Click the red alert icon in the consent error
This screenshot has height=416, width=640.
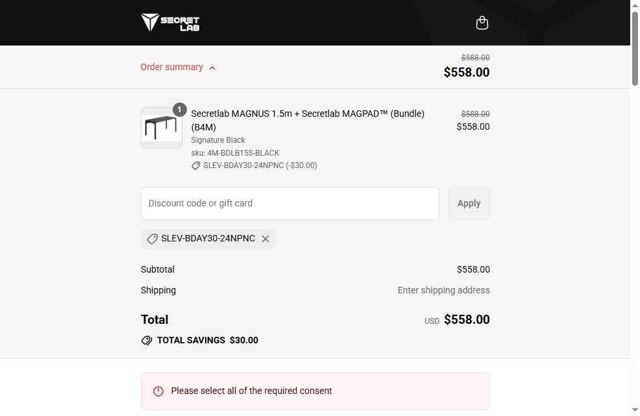tap(158, 391)
